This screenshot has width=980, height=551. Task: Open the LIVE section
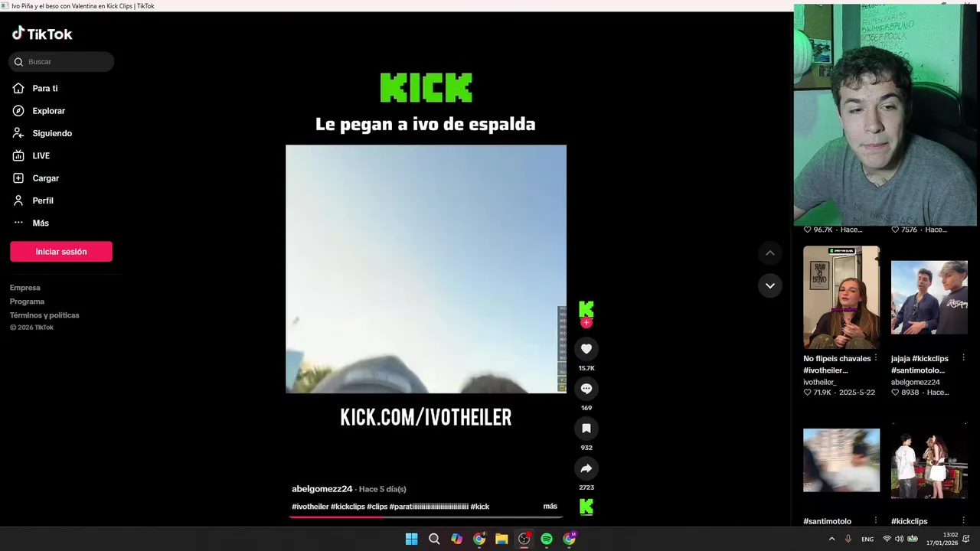point(31,155)
